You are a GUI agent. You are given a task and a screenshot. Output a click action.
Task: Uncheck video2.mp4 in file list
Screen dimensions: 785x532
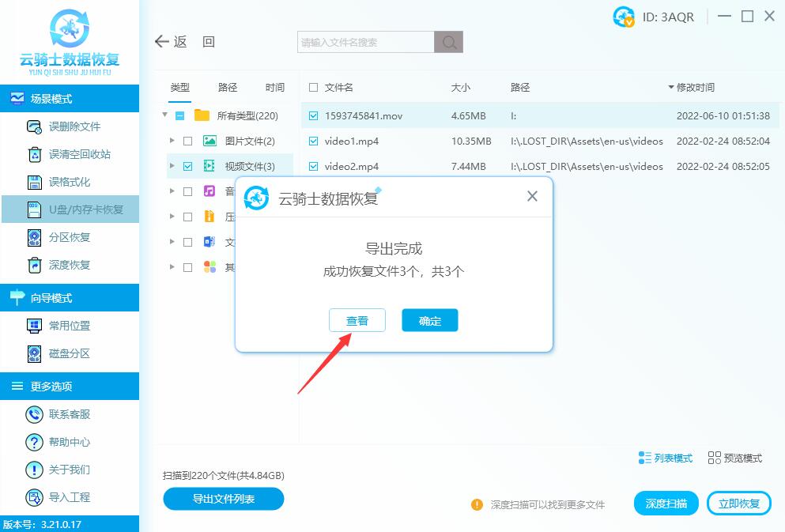coord(311,166)
